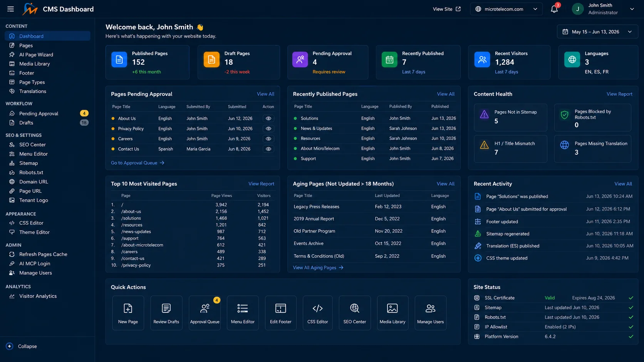
Task: Click the Sitemap site status icon
Action: (x=477, y=308)
